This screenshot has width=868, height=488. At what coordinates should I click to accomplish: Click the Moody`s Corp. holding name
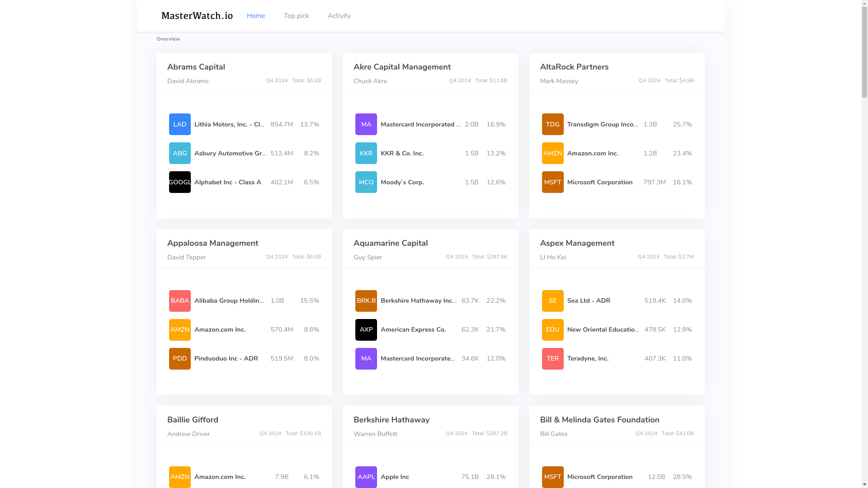[402, 182]
